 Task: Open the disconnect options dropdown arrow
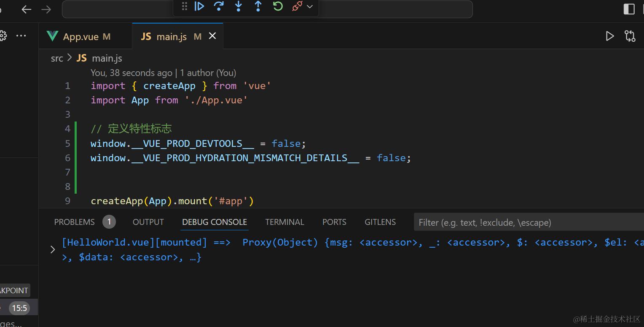[310, 7]
